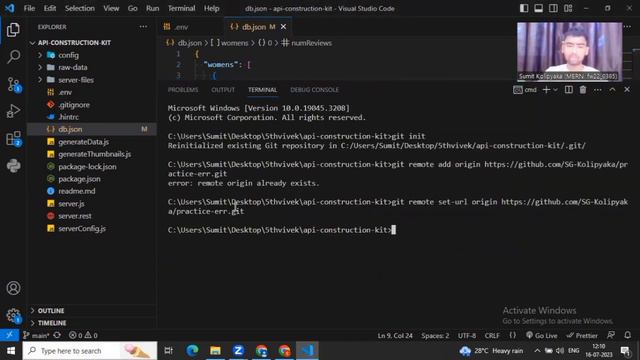Open the Source Control view

click(x=13, y=84)
